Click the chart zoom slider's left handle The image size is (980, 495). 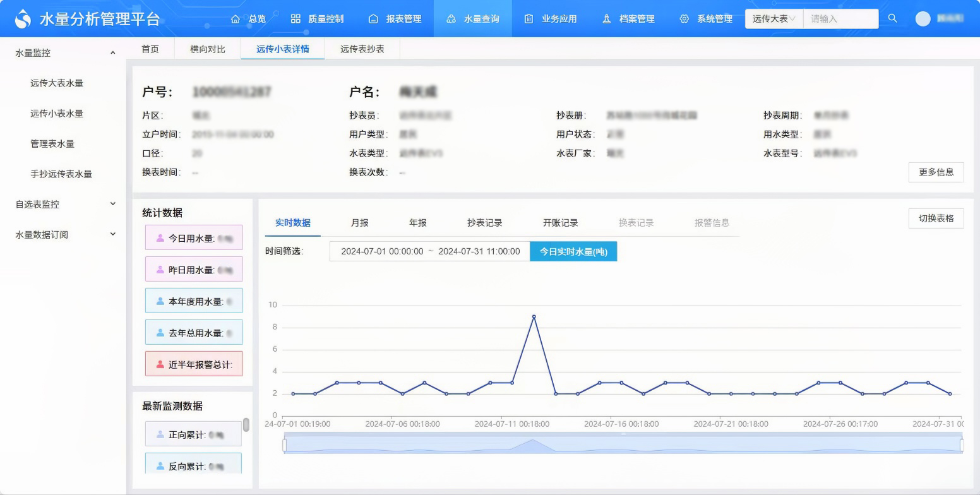[284, 445]
